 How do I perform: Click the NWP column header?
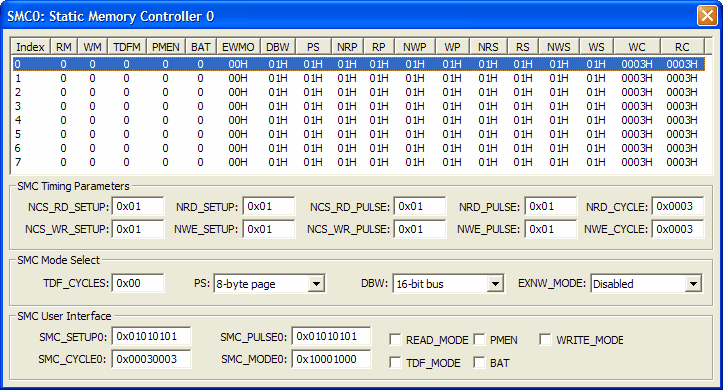[415, 47]
